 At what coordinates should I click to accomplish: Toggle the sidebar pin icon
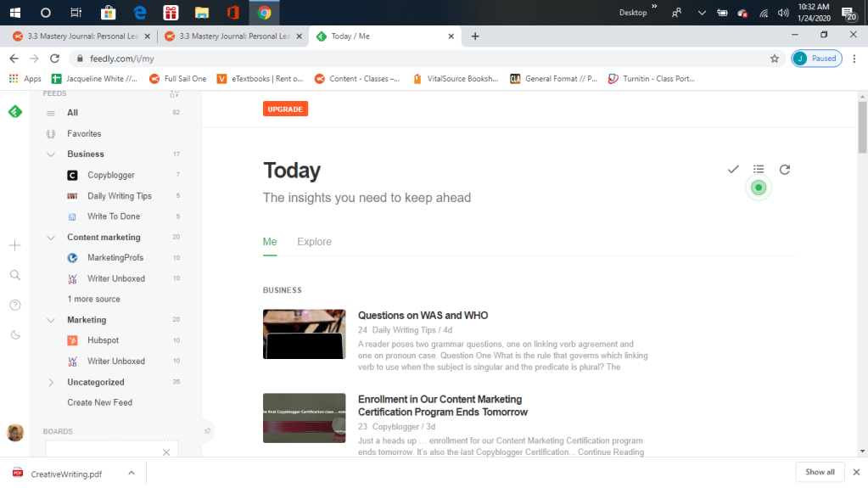coord(207,431)
